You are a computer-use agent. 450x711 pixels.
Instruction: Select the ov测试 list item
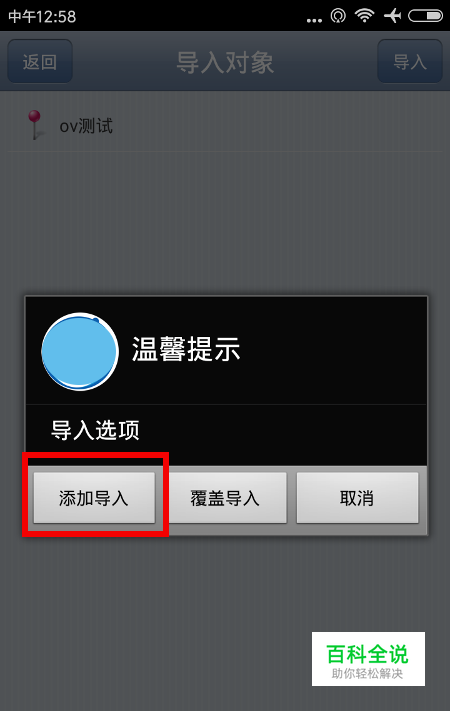[225, 126]
